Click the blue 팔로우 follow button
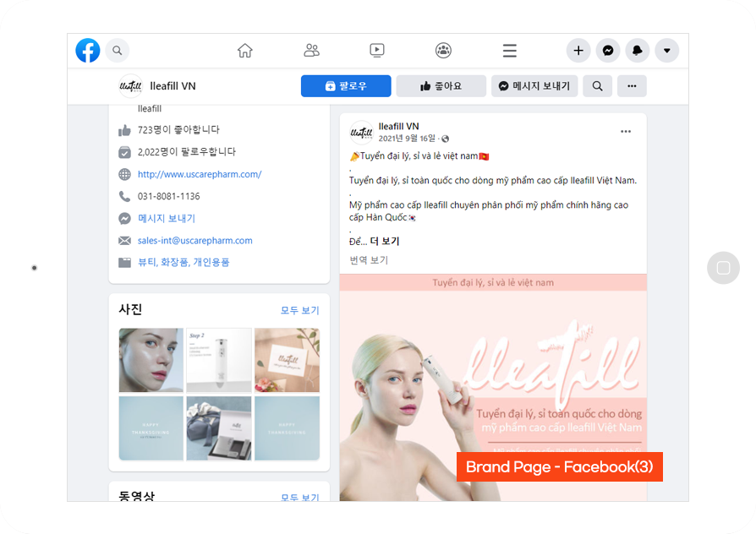This screenshot has width=756, height=534. pos(346,86)
